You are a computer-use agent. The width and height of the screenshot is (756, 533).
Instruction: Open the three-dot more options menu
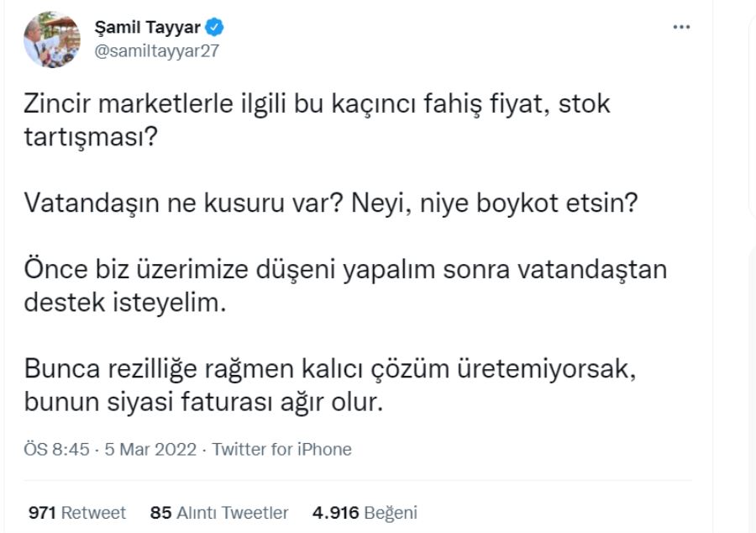[681, 28]
